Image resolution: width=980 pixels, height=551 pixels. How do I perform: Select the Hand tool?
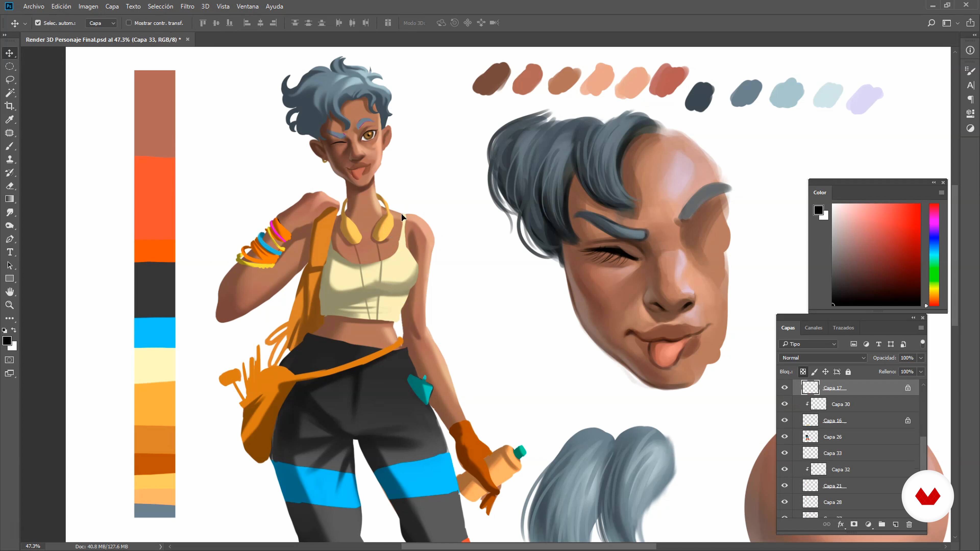[9, 292]
